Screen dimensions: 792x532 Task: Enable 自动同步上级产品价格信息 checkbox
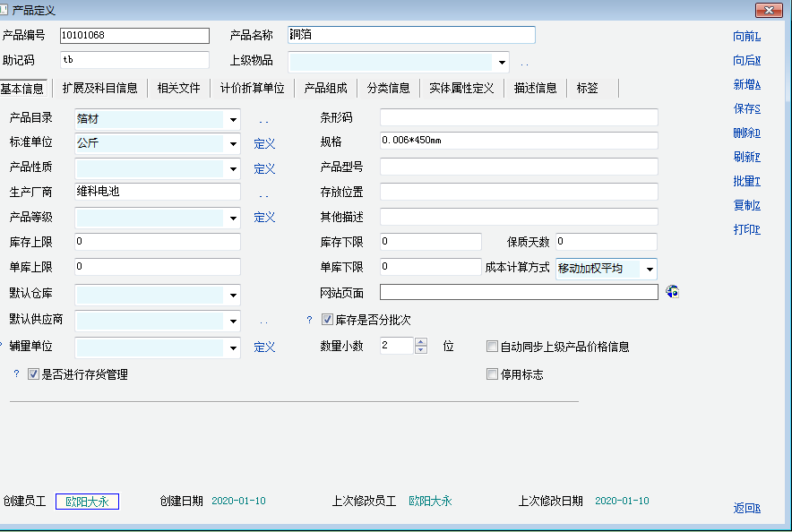[x=492, y=347]
